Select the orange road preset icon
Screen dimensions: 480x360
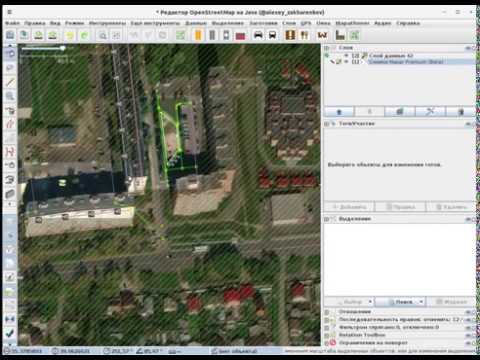198,35
